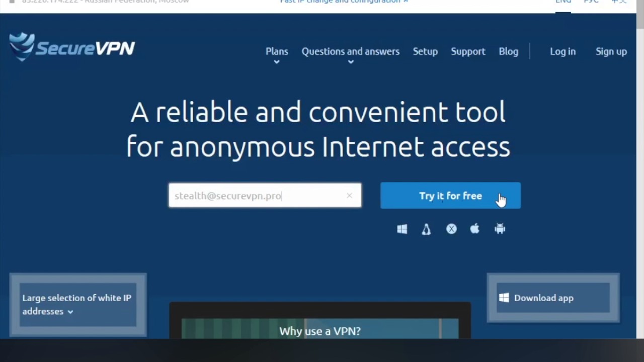Viewport: 644px width, 362px height.
Task: Open the Support page
Action: pyautogui.click(x=468, y=51)
